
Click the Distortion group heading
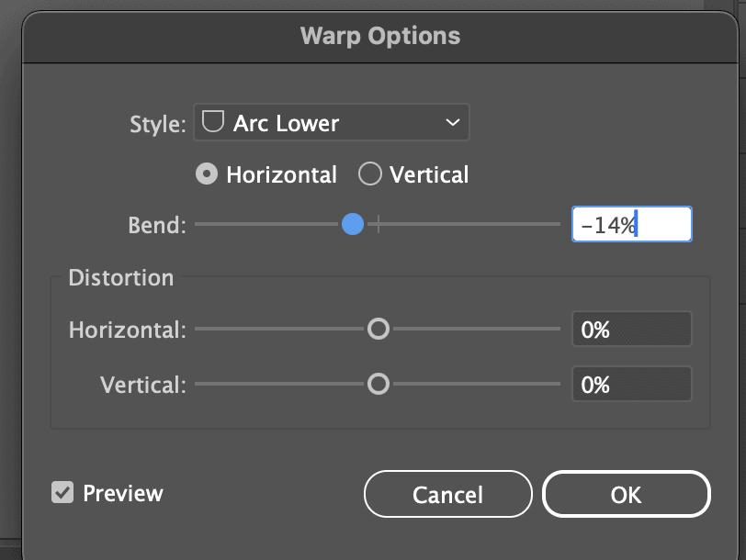tap(121, 277)
